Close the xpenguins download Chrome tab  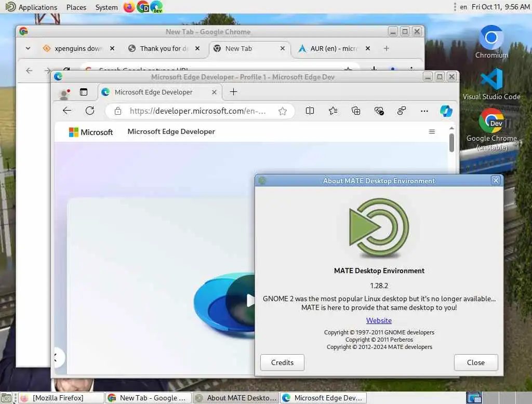pyautogui.click(x=112, y=48)
